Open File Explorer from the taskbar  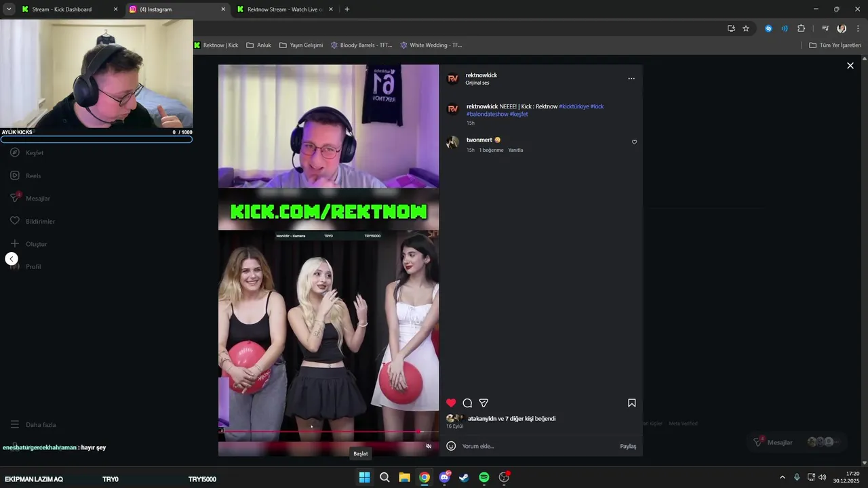pos(404,477)
